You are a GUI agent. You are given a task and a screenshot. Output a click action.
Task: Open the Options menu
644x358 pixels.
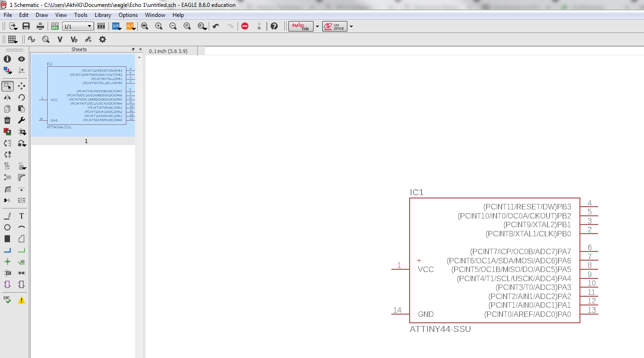point(128,15)
